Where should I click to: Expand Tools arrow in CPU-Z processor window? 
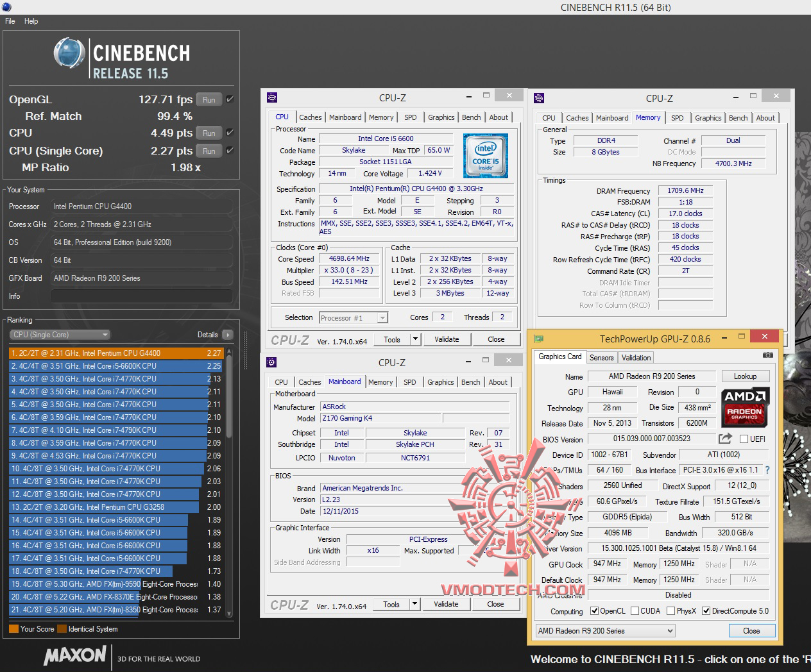pos(415,339)
